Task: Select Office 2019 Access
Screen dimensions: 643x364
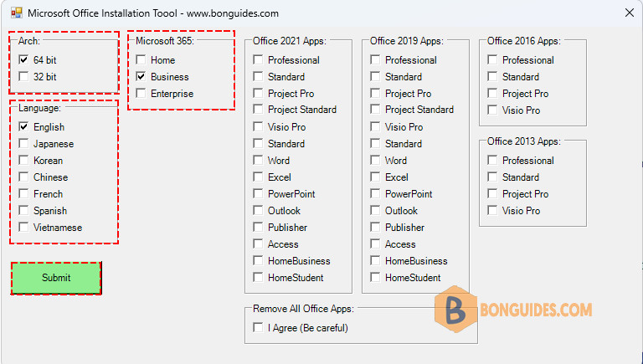Action: pos(375,244)
